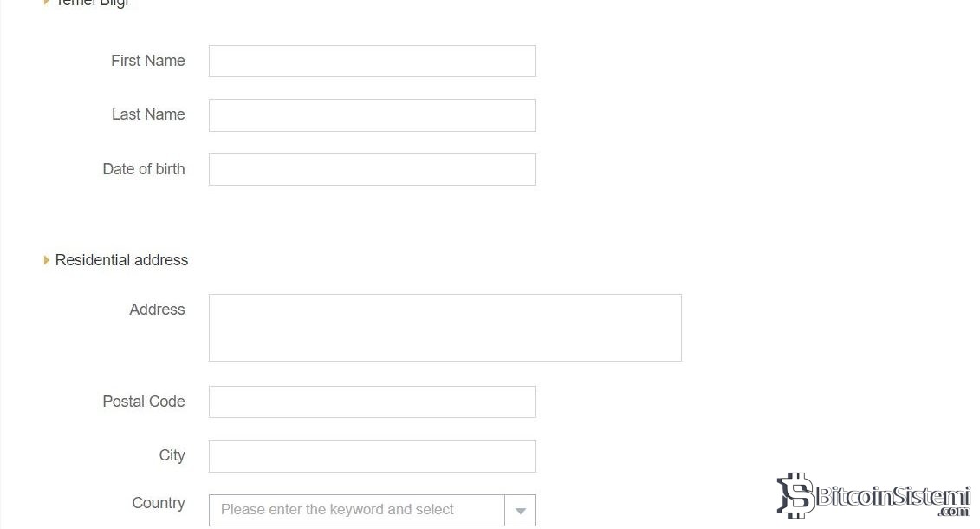Click the Postal Code label

pos(144,402)
